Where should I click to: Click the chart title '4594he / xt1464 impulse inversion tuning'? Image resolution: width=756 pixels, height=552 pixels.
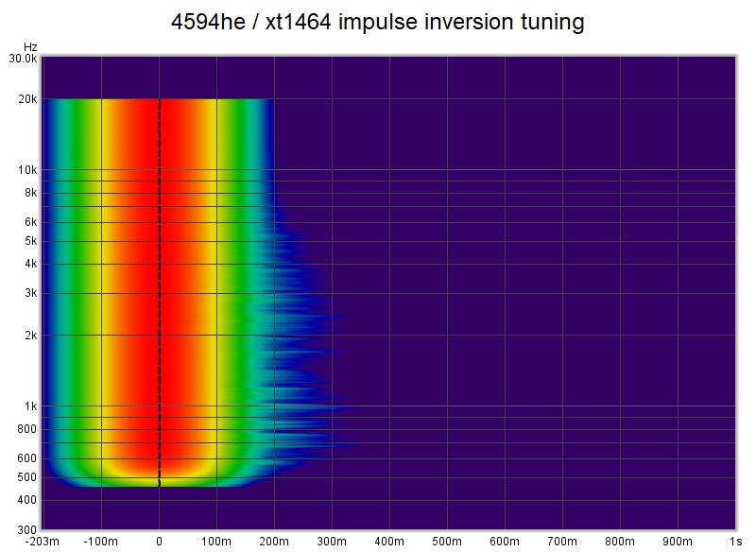coord(377,22)
